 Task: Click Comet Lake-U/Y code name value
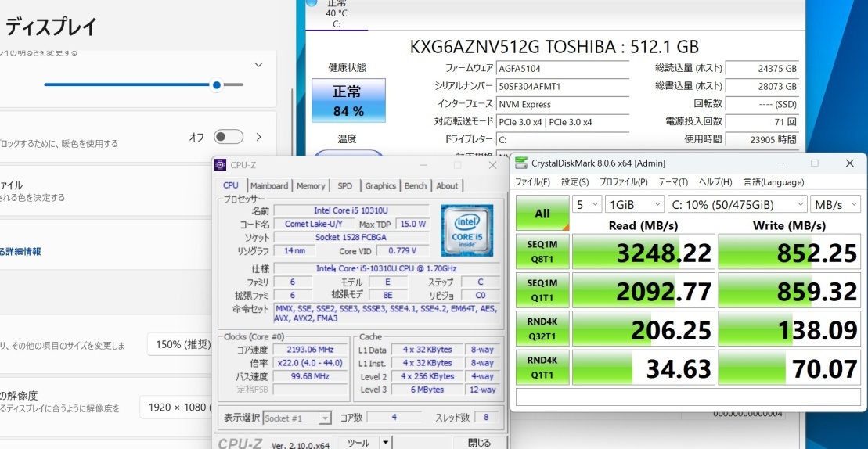tap(313, 224)
